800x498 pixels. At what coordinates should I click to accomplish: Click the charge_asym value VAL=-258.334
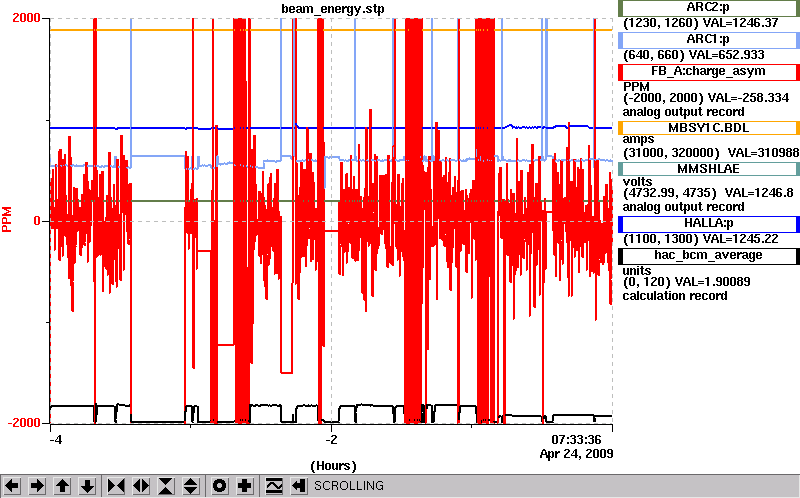pos(746,97)
